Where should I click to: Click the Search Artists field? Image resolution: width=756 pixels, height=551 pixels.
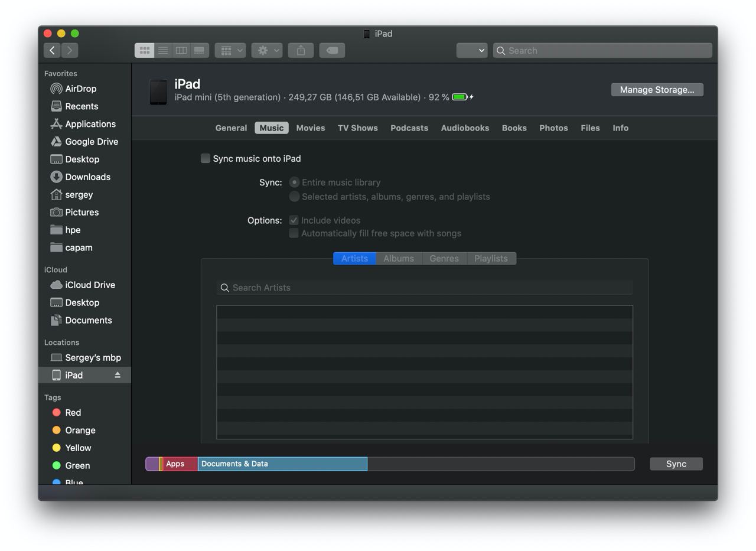tap(425, 288)
